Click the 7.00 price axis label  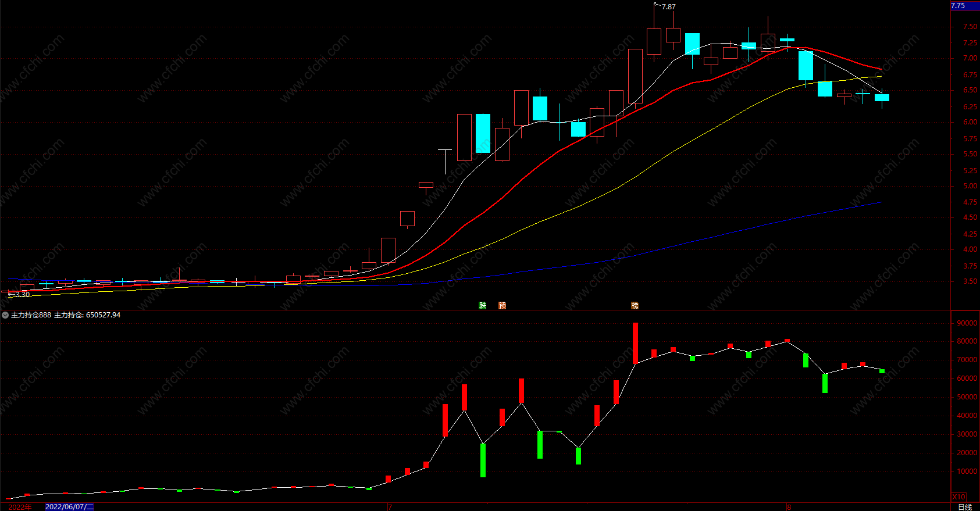[x=970, y=58]
